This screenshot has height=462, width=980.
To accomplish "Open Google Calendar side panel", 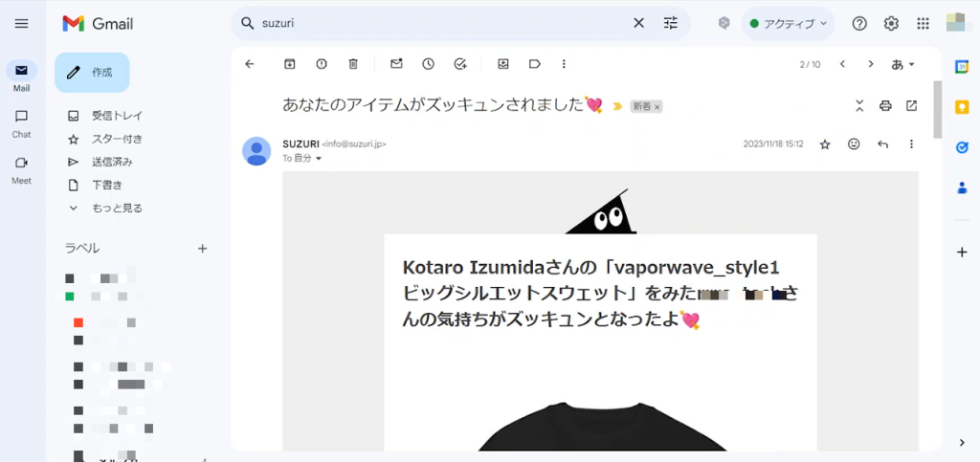I will 962,67.
